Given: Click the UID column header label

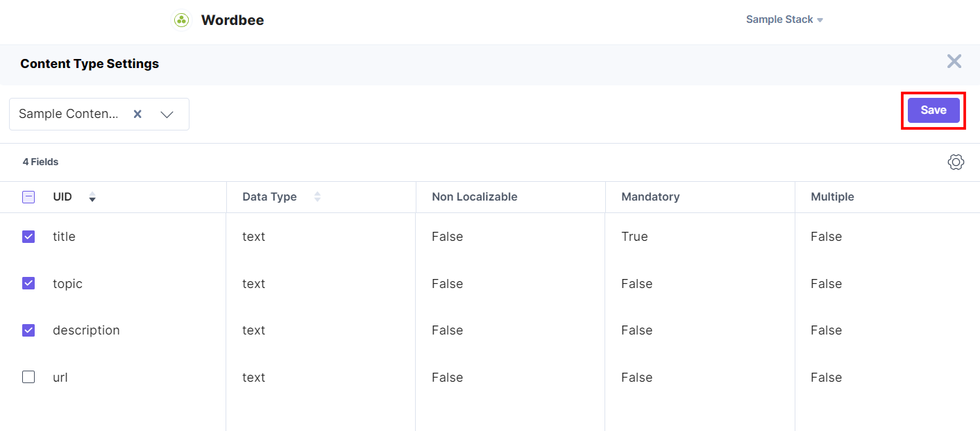Looking at the screenshot, I should click(x=62, y=197).
